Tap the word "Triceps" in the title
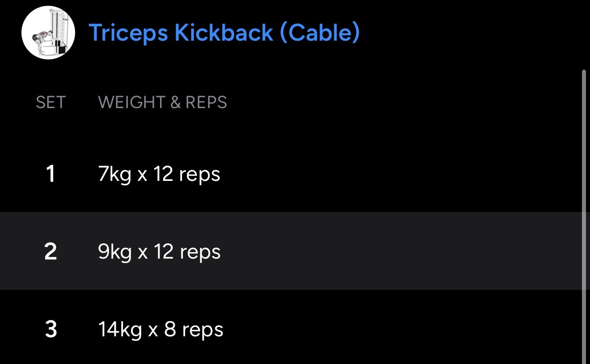 [128, 33]
